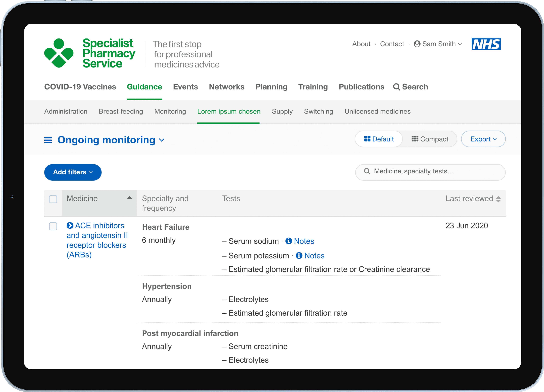Open the Training menu
The height and width of the screenshot is (392, 544).
click(x=313, y=87)
